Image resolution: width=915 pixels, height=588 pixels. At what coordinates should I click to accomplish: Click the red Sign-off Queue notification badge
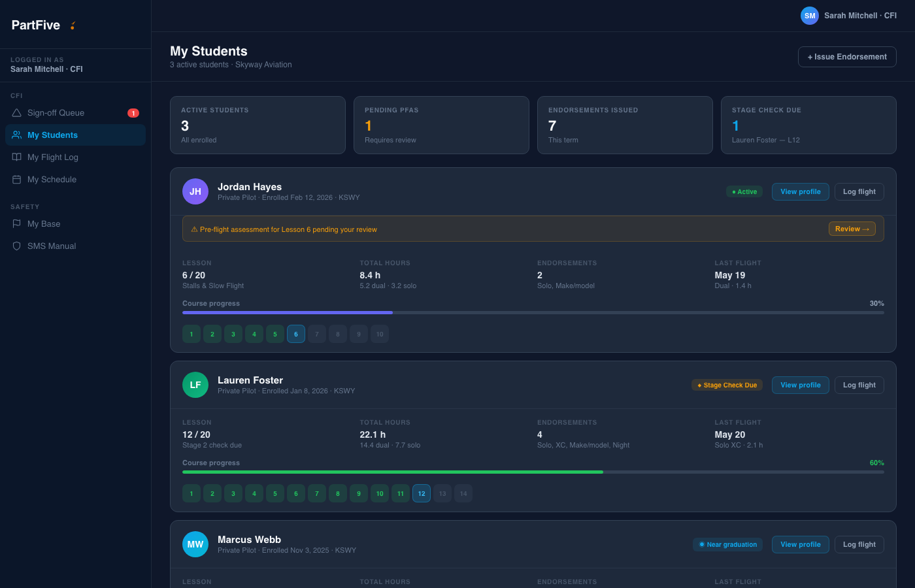[x=133, y=113]
